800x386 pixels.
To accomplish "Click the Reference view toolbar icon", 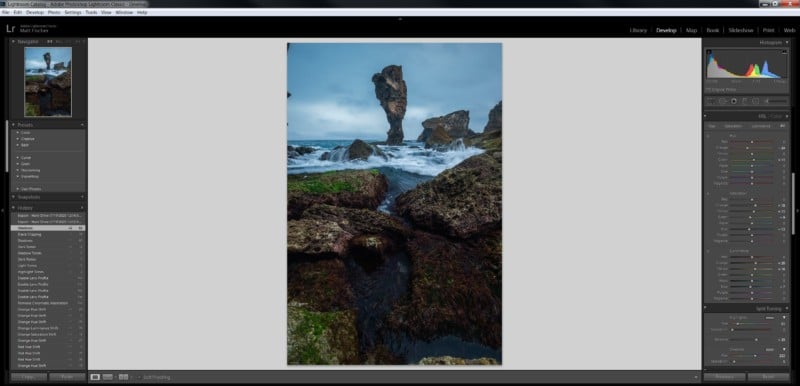I will click(108, 377).
